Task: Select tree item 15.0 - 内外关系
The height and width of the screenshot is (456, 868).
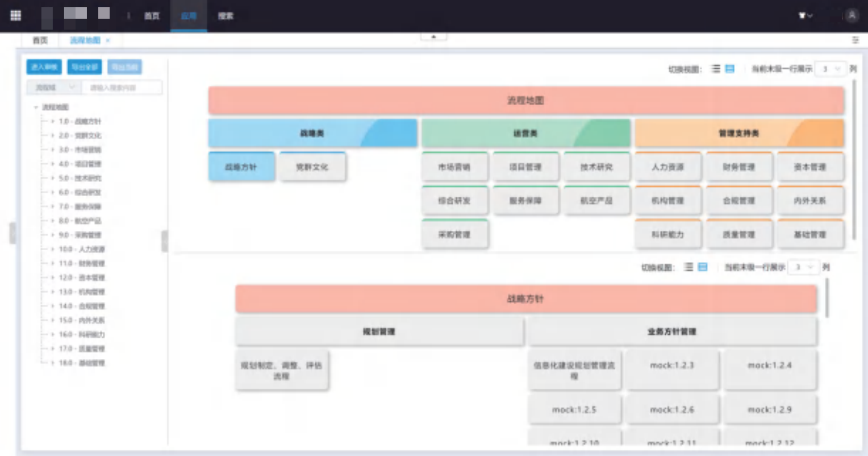Action: click(82, 320)
